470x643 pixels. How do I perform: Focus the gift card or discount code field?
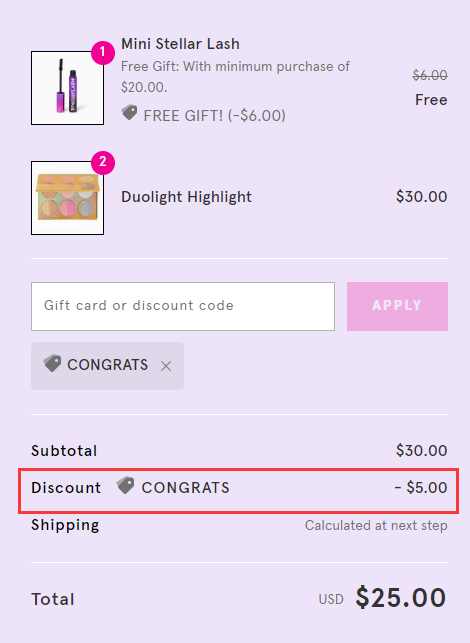183,306
